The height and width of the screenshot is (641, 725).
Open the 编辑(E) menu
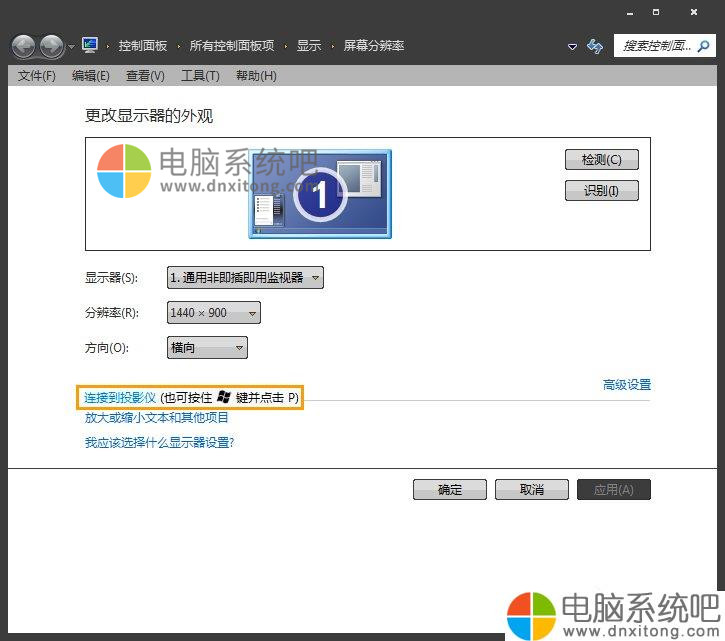point(91,75)
